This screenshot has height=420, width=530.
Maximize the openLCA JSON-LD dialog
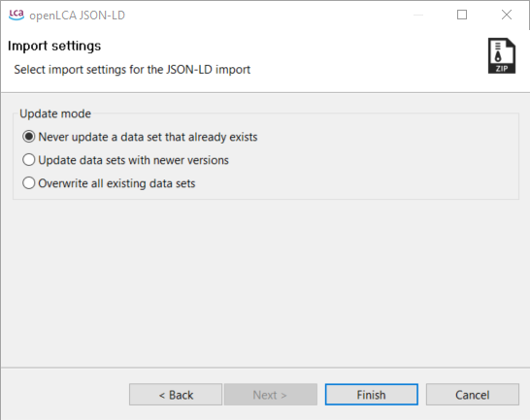tap(462, 15)
